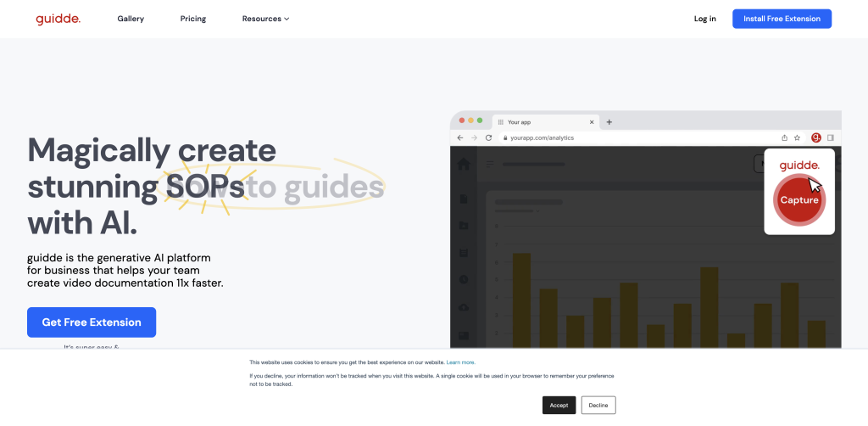Go to the Pricing page
This screenshot has height=426, width=868.
pyautogui.click(x=193, y=19)
